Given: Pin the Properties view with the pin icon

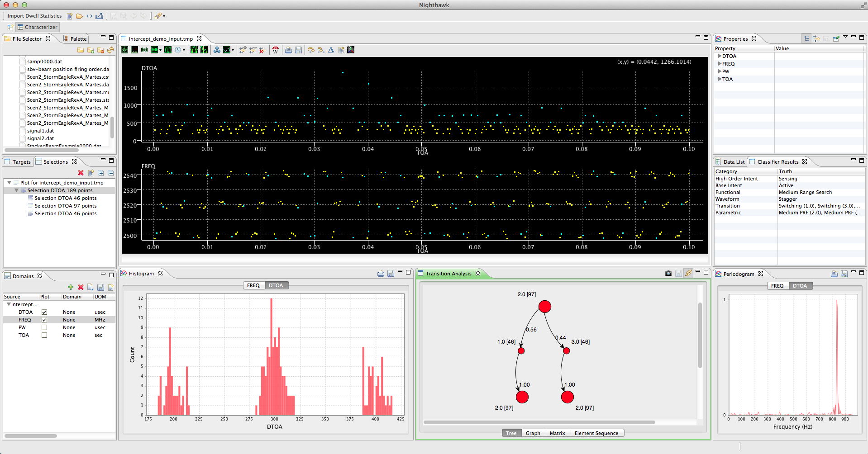Looking at the screenshot, I should pyautogui.click(x=835, y=39).
